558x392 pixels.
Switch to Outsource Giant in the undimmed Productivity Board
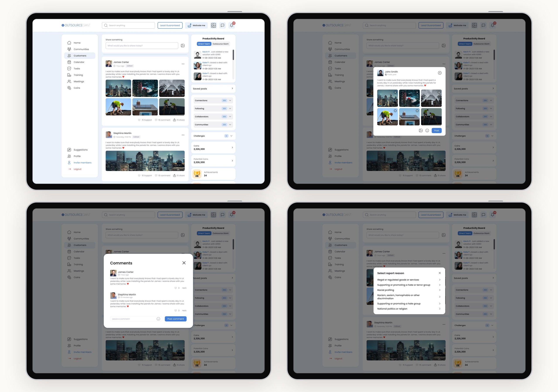tap(220, 44)
